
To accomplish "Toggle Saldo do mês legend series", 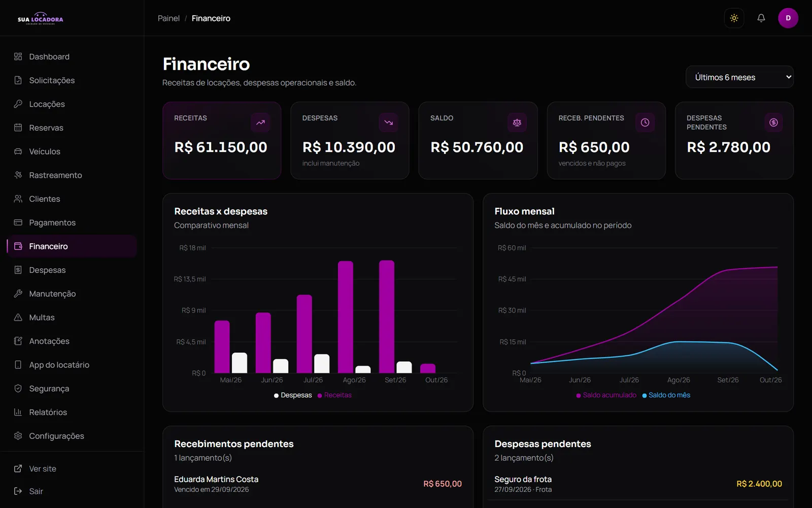I will (x=666, y=395).
